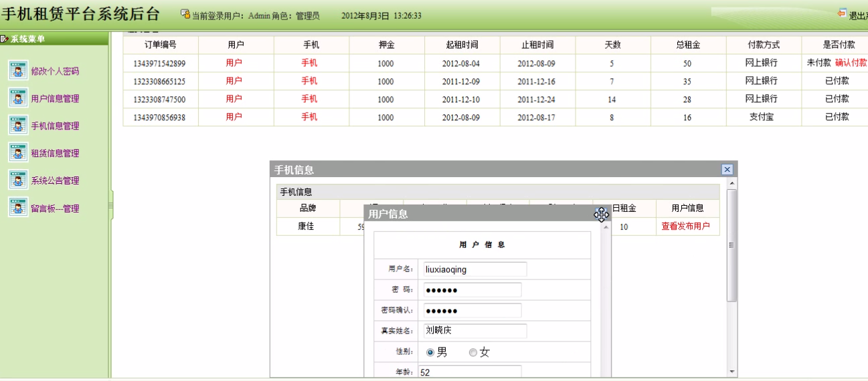Click the 年龄 field showing 52
868x381 pixels.
click(x=471, y=372)
